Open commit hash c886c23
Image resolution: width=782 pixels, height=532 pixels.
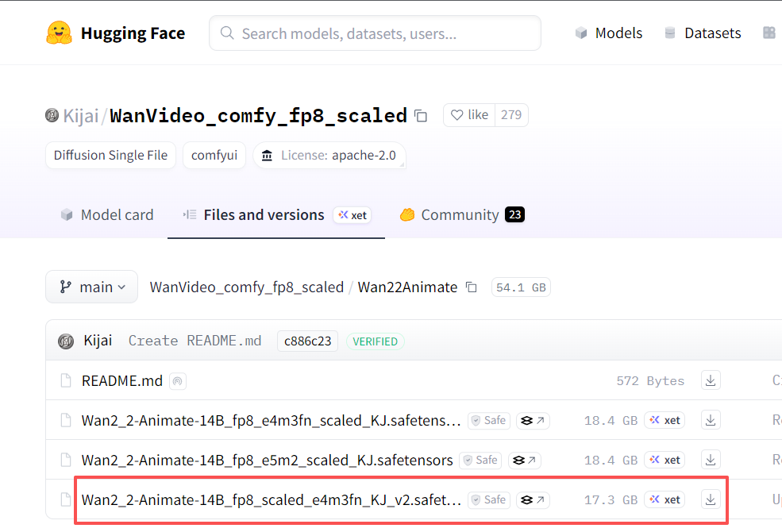pos(308,341)
